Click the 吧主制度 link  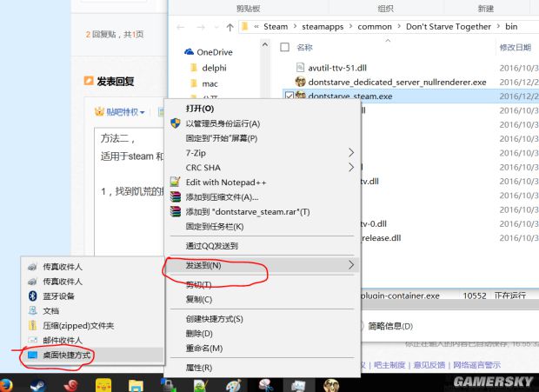point(389,365)
